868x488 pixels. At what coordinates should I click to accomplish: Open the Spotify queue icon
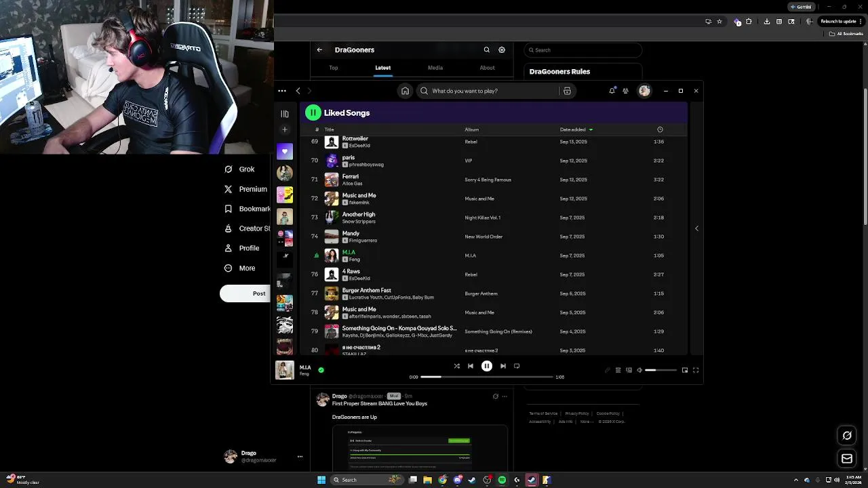coord(618,370)
